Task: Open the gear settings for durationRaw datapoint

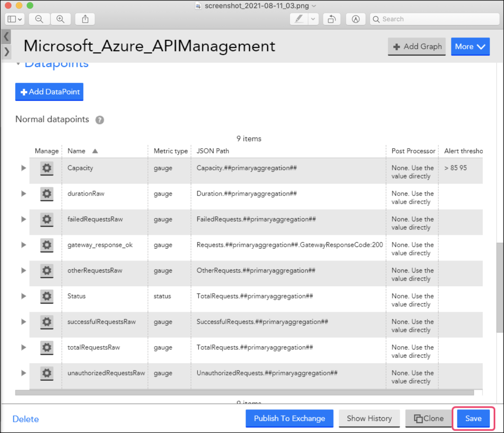Action: (47, 194)
